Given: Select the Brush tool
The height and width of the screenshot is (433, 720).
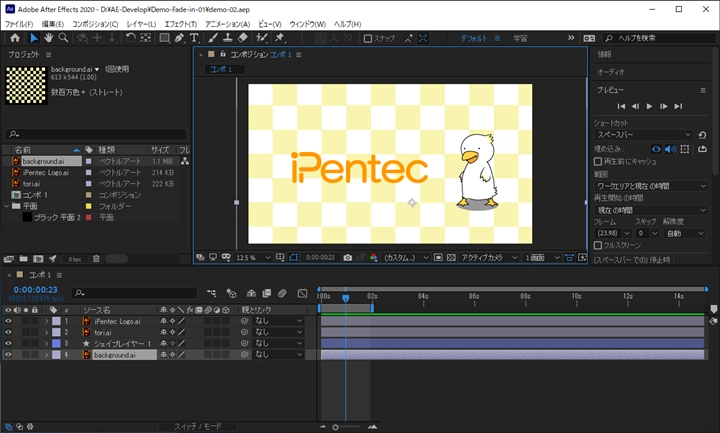Looking at the screenshot, I should pos(214,38).
